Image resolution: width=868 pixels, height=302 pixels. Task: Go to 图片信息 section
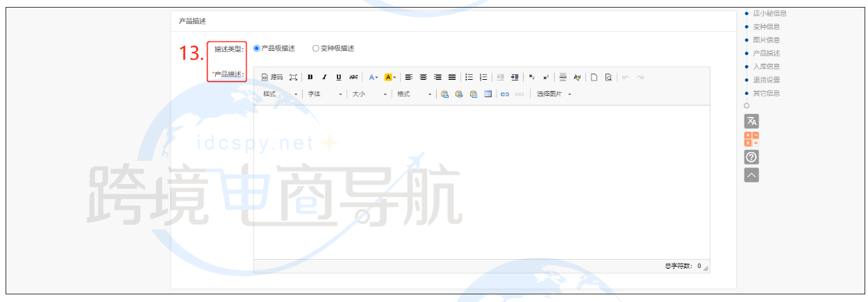[x=766, y=40]
